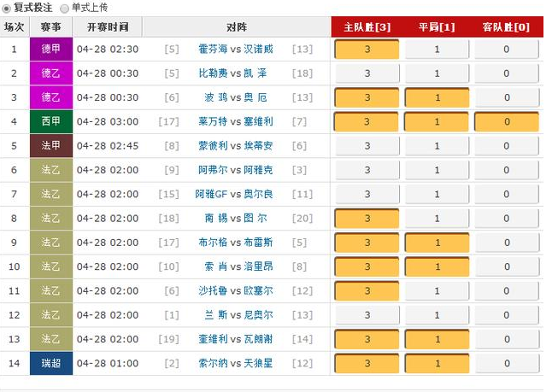Select away win 0 for 阿弗尔 vs 阿雅克

[507, 170]
